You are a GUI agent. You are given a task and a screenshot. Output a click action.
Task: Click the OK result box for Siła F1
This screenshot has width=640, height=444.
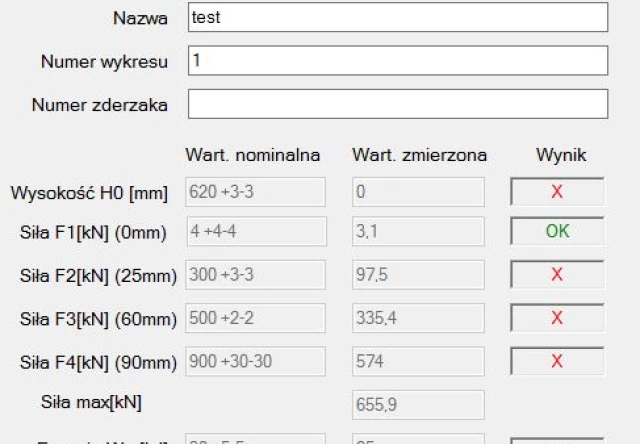tap(557, 233)
